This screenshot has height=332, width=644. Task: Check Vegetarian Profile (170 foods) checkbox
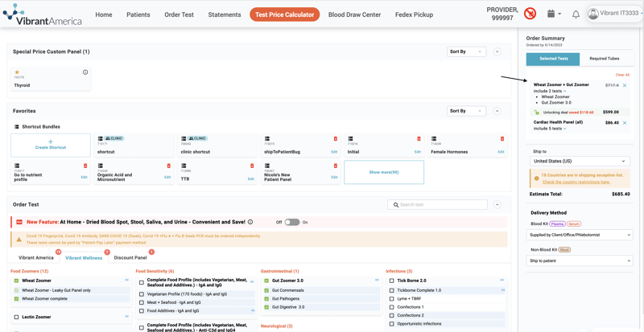[142, 294]
